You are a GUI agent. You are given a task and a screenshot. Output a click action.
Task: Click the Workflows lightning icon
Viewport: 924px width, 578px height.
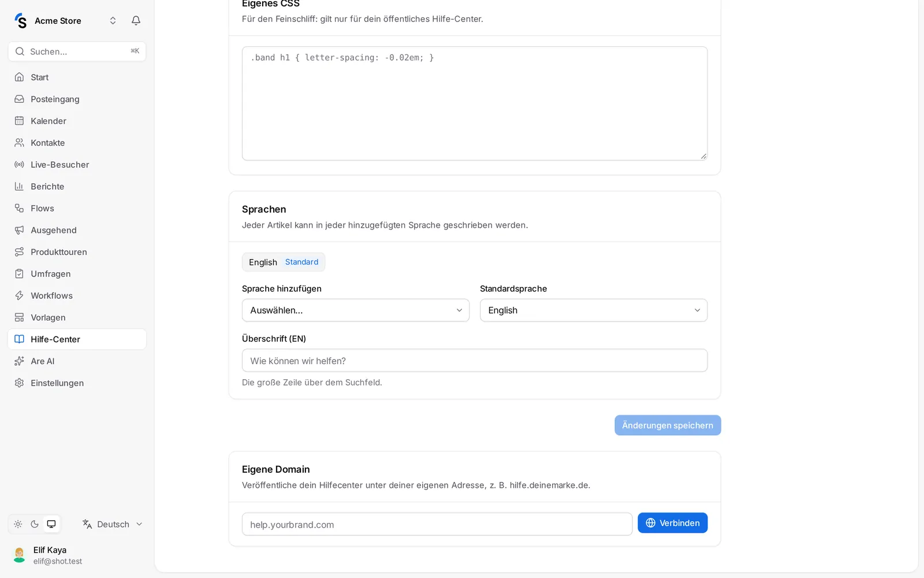pyautogui.click(x=19, y=295)
